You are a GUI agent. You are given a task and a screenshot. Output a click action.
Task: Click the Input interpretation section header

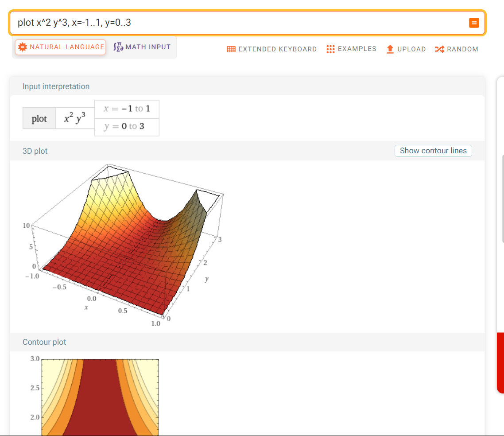click(56, 86)
